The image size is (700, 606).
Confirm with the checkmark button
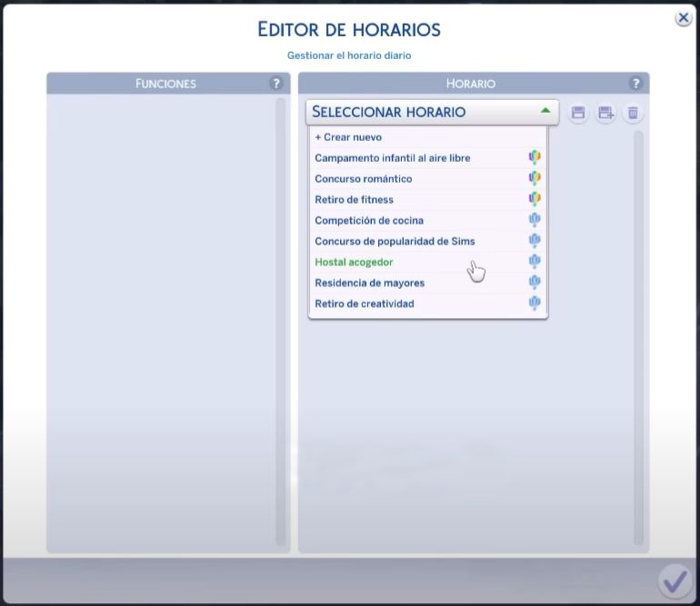(x=675, y=581)
